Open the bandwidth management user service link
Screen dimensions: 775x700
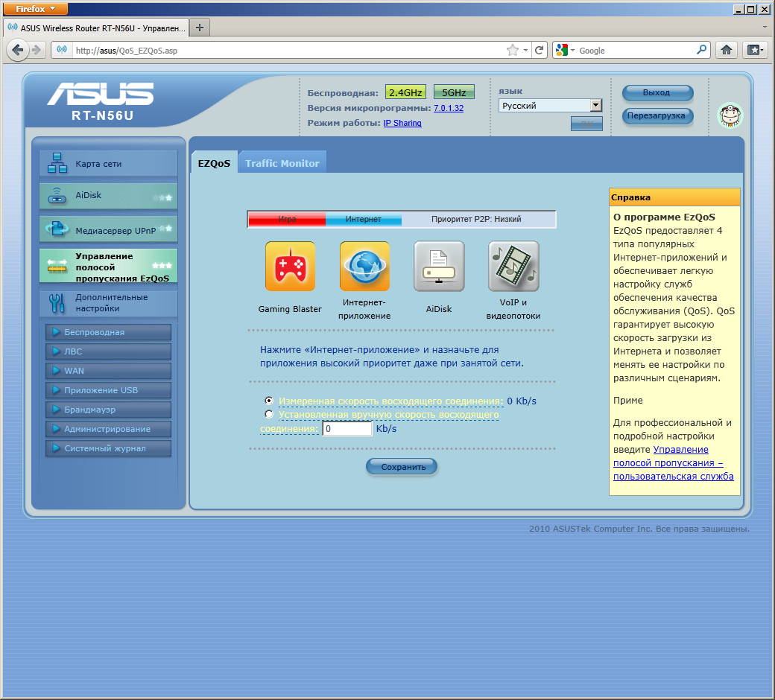(673, 463)
